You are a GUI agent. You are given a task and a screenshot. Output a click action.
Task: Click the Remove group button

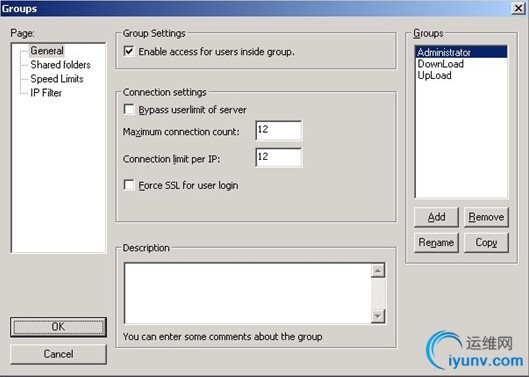click(486, 217)
